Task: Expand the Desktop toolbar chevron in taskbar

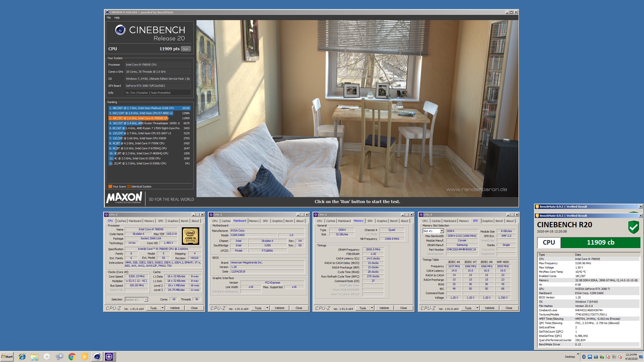Action: coord(578,354)
